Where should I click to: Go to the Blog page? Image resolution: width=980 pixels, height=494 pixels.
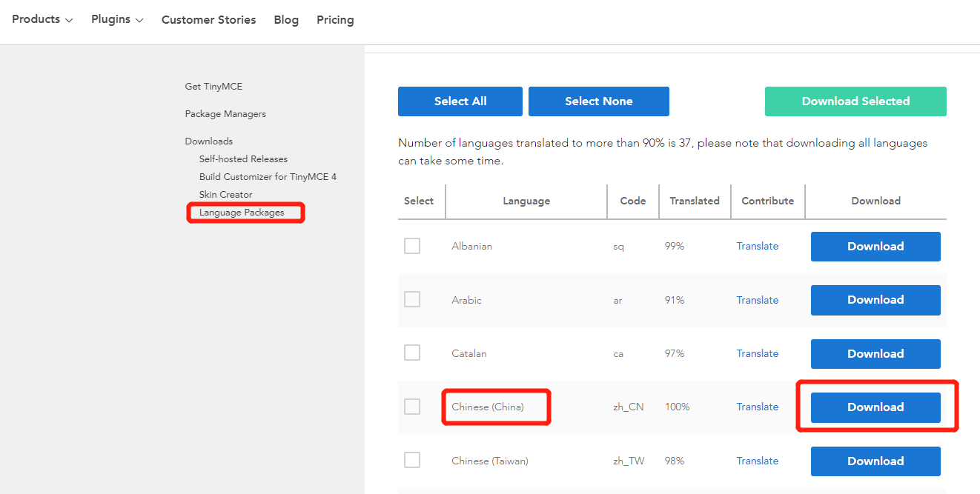286,20
